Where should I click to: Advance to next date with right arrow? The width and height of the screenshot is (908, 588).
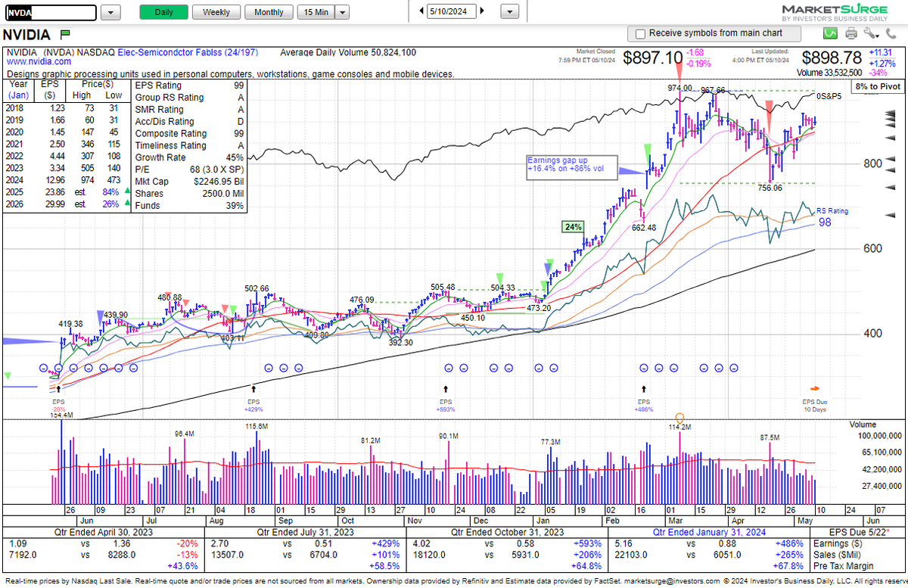click(483, 11)
